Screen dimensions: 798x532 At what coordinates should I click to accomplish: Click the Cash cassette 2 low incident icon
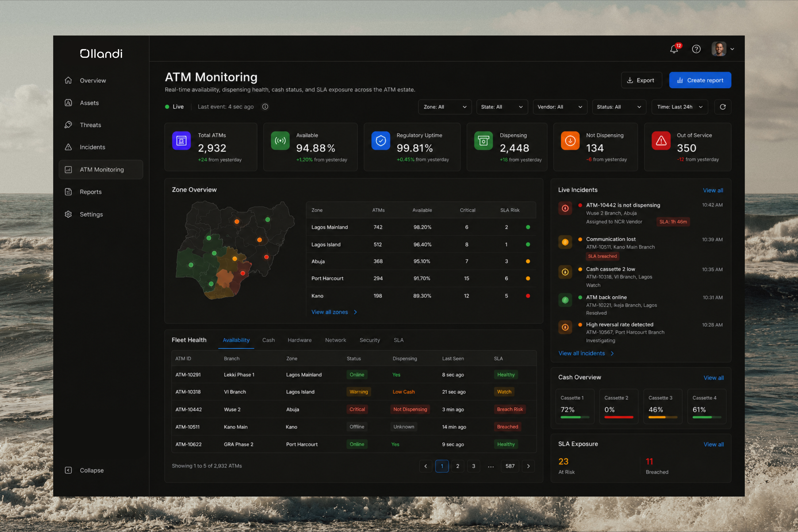[x=565, y=272]
